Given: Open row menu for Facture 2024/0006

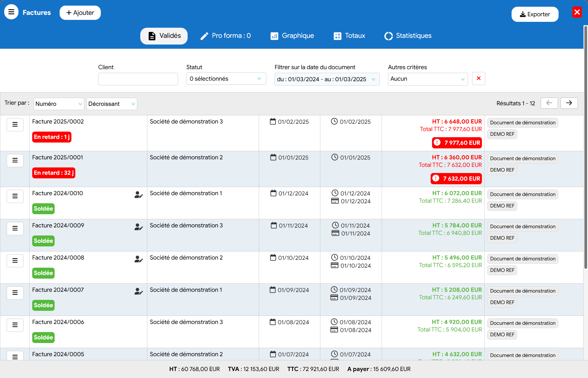Looking at the screenshot, I should click(x=15, y=325).
